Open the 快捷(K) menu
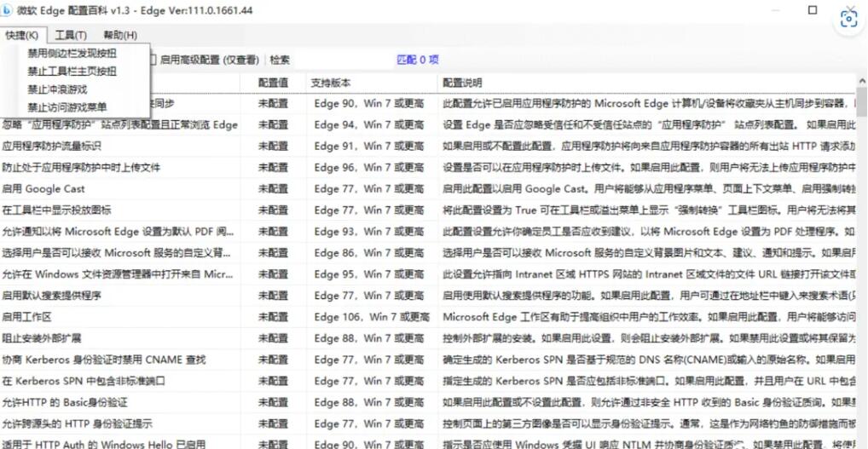 (x=22, y=36)
